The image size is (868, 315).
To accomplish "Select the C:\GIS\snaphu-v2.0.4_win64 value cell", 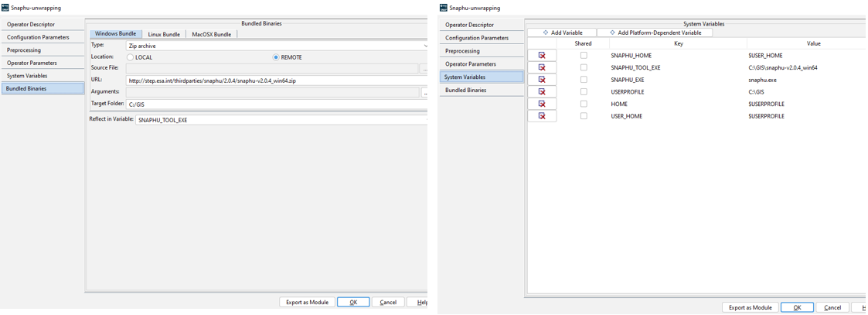I will coord(807,67).
